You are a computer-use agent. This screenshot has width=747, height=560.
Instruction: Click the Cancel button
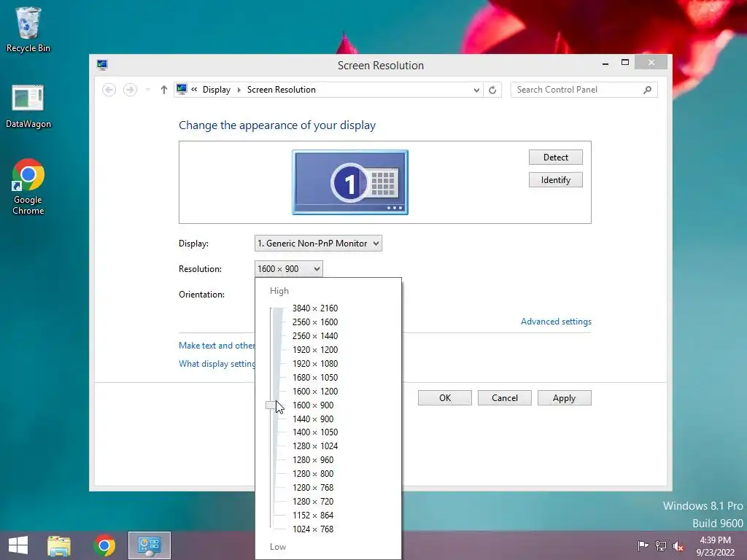[505, 398]
